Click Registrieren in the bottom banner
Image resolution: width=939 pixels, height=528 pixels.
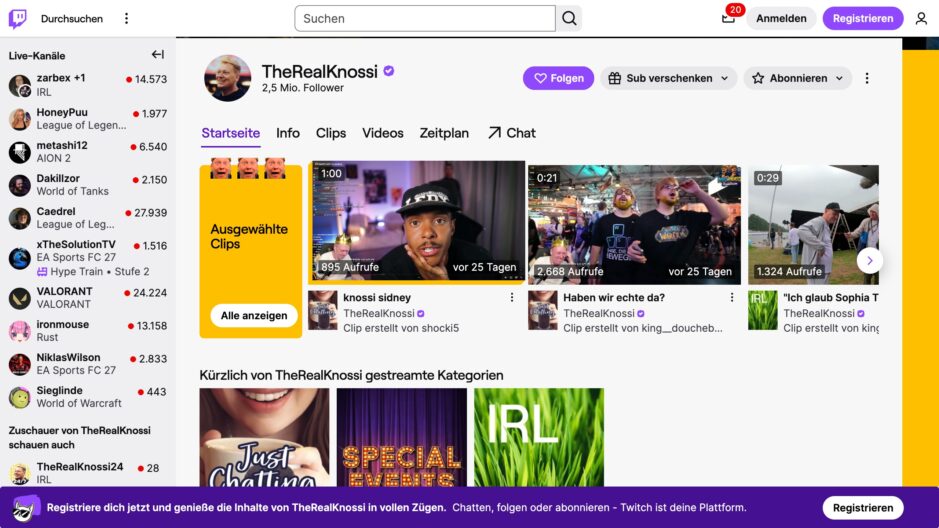pyautogui.click(x=863, y=508)
